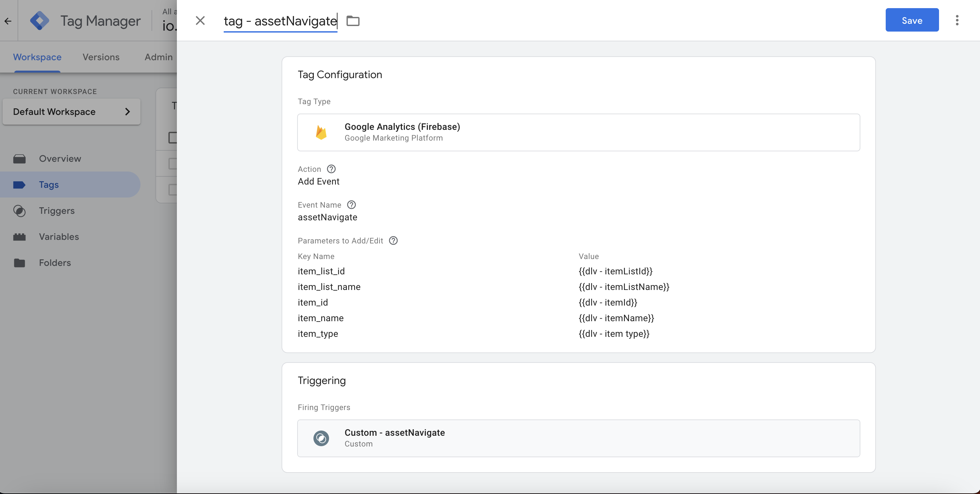The height and width of the screenshot is (494, 980).
Task: Switch to the Workspace tab
Action: coord(37,57)
